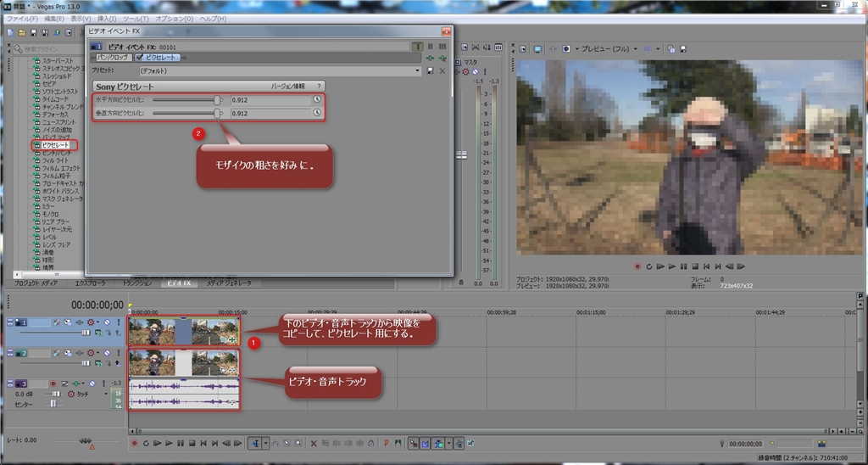Click the track 1 Track Motion icon

tap(68, 322)
